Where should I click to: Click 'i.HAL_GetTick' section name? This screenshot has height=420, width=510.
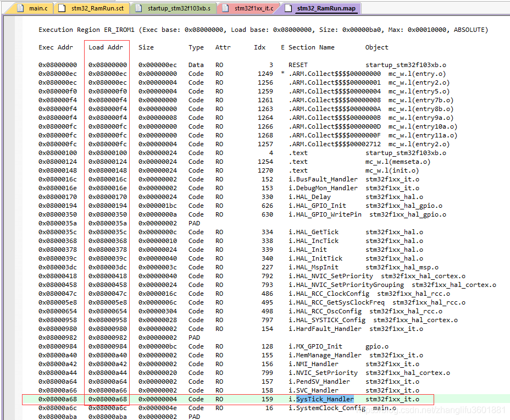(313, 231)
